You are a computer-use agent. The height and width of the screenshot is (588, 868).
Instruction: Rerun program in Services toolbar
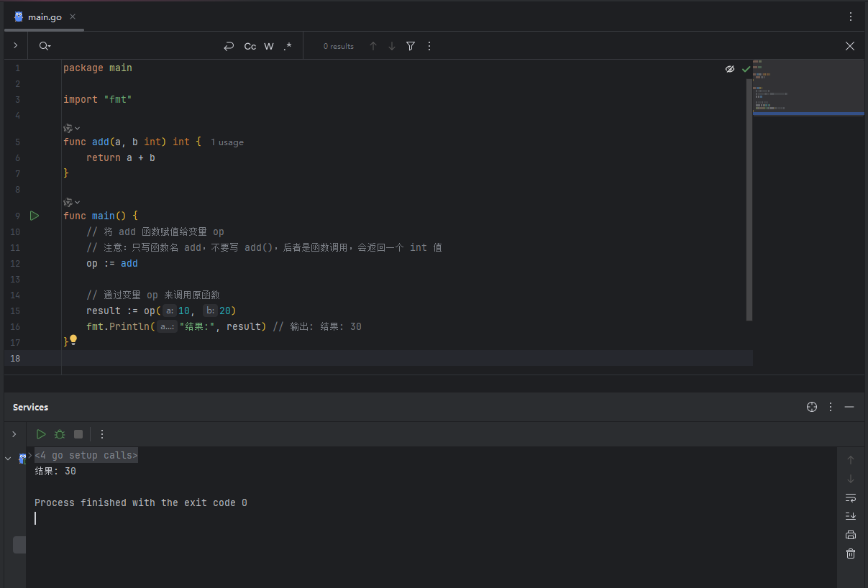41,434
